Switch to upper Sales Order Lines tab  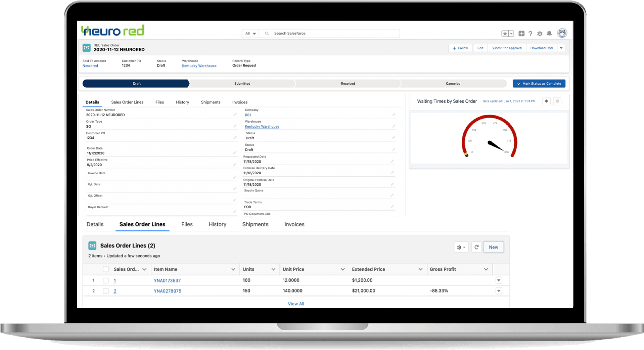click(x=127, y=102)
